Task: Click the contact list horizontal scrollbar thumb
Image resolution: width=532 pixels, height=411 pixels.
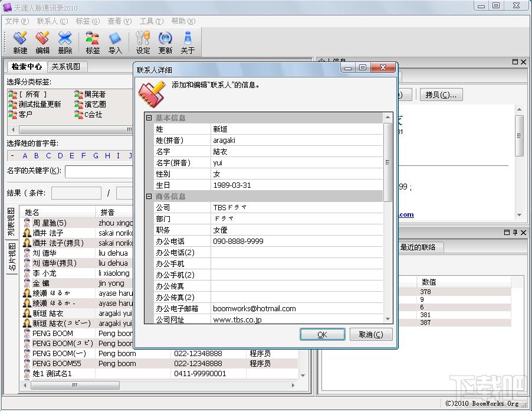Action: pos(75,385)
